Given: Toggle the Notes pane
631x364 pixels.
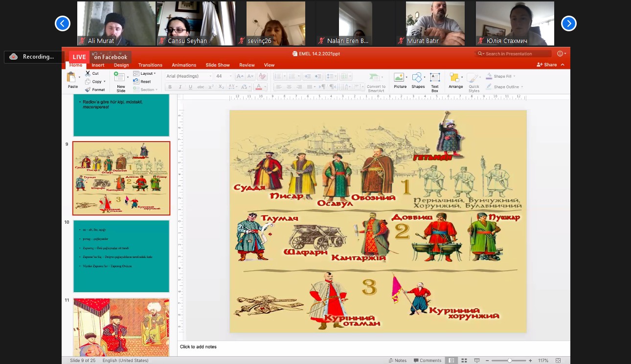Looking at the screenshot, I should pyautogui.click(x=397, y=361).
